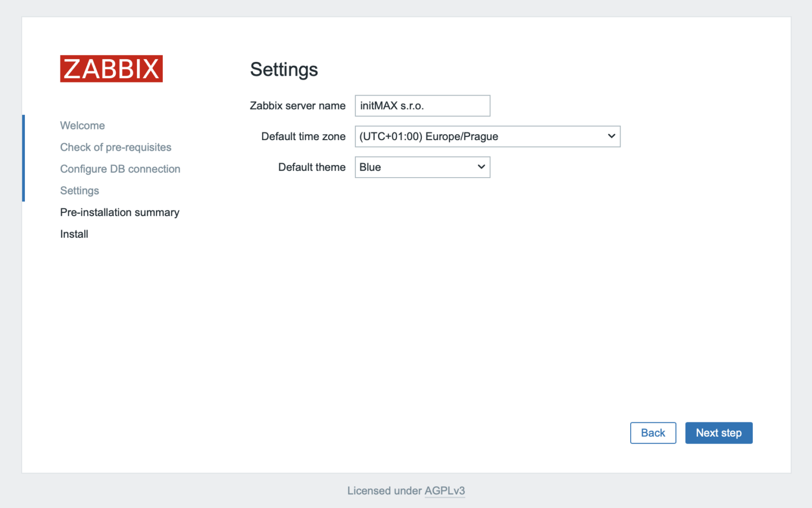Select the Check of pre-requisites step

pyautogui.click(x=115, y=147)
